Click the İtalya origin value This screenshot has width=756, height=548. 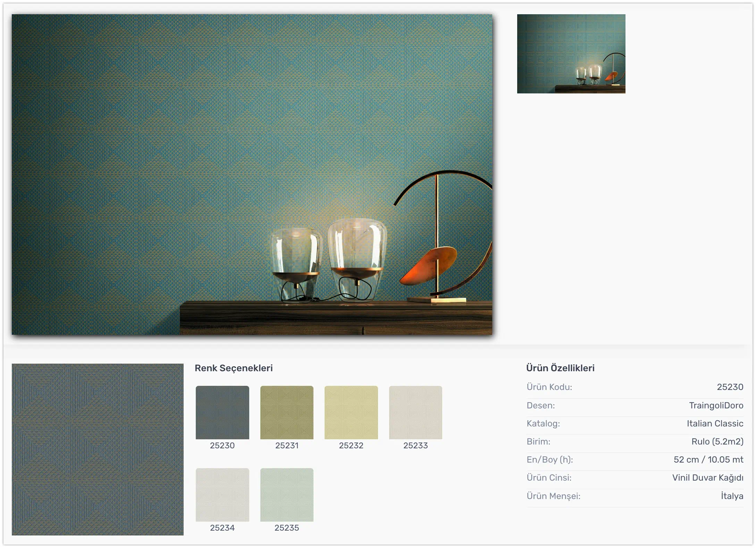pyautogui.click(x=732, y=496)
